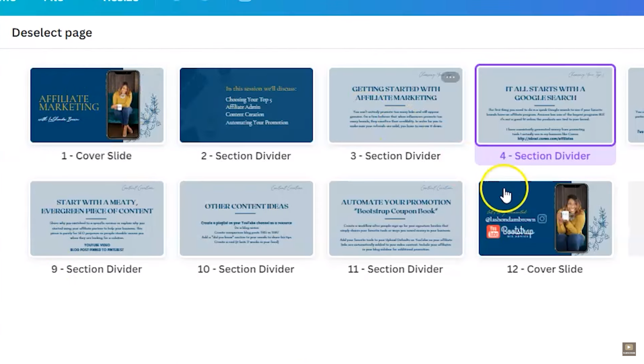
Task: Select the 'Other Content Ideas' slide thumbnail
Action: 246,218
